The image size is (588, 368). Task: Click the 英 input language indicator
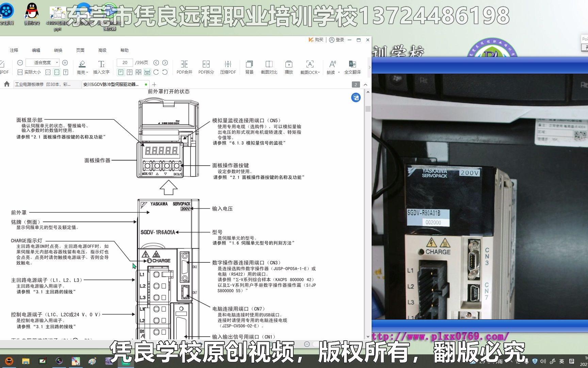point(562,361)
